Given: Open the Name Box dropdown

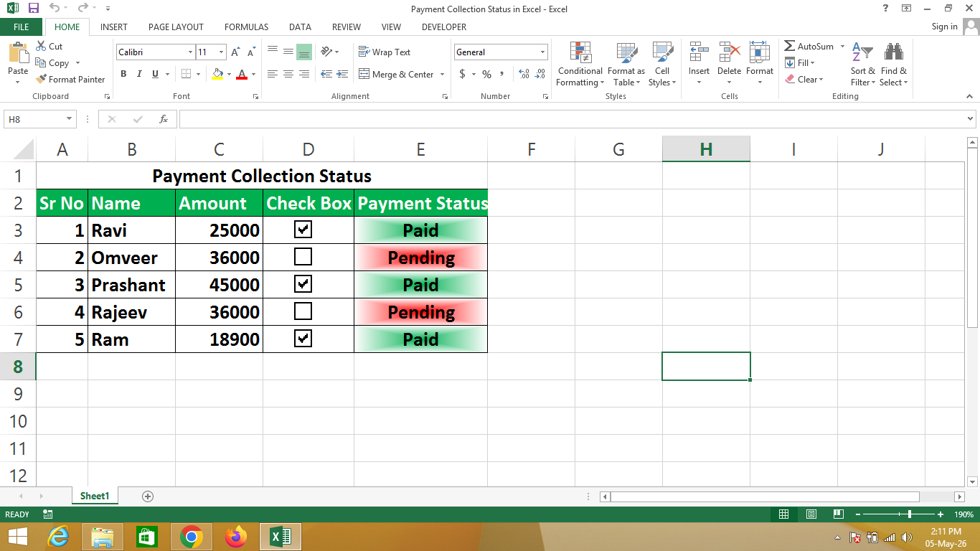Looking at the screenshot, I should click(x=70, y=119).
